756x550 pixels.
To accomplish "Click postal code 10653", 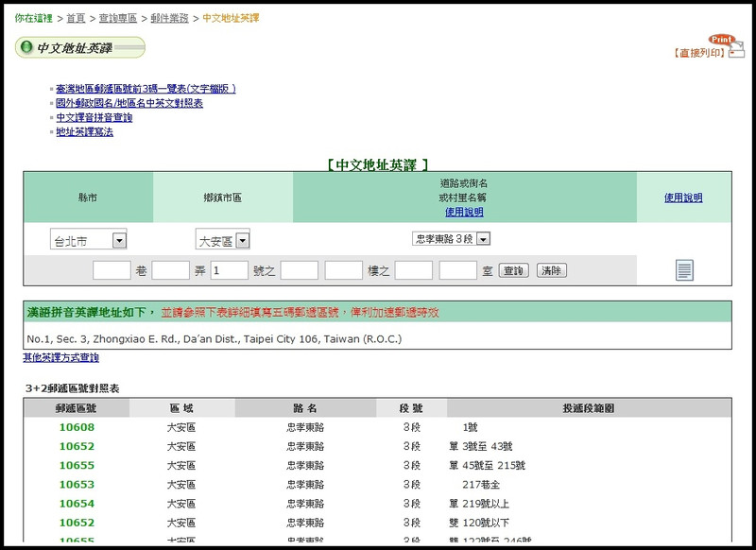I will (x=77, y=485).
